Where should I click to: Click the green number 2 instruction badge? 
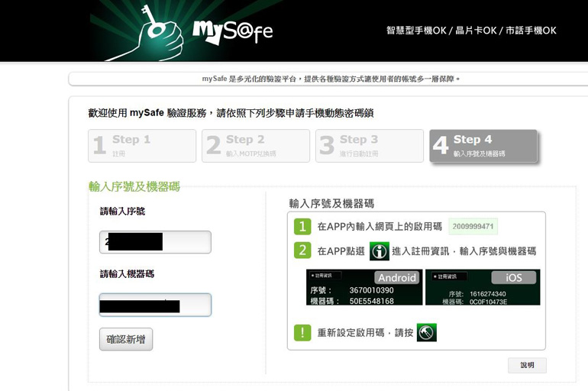(x=302, y=250)
